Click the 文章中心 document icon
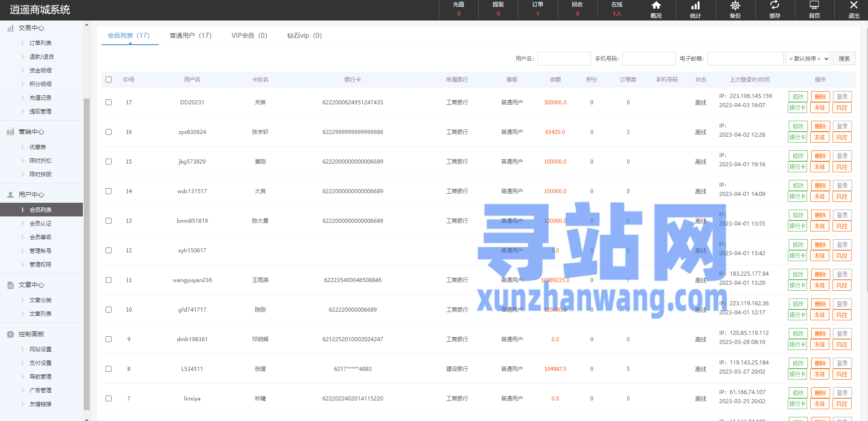868x421 pixels. click(10, 285)
